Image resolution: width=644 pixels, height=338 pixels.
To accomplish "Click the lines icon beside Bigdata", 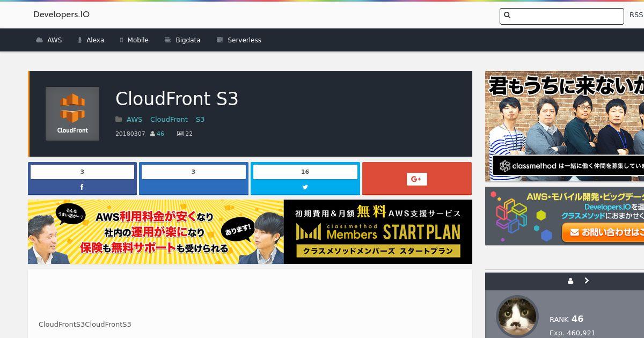I will coord(168,40).
